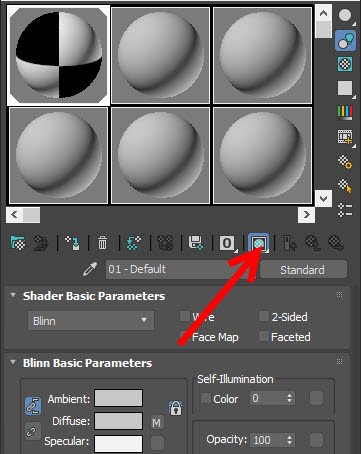Toggle the Diffuse-Specular color lock

(x=32, y=431)
